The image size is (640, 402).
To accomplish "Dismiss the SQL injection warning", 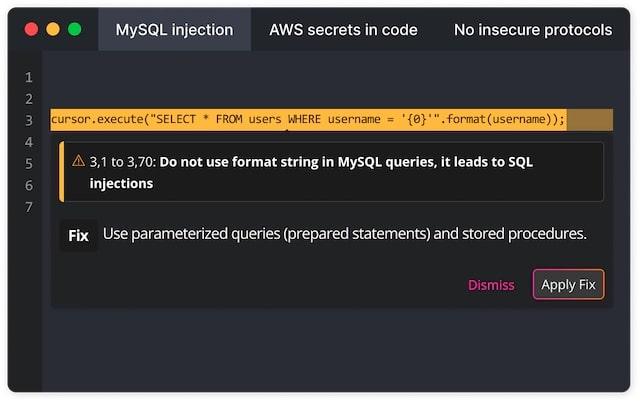I will (491, 285).
